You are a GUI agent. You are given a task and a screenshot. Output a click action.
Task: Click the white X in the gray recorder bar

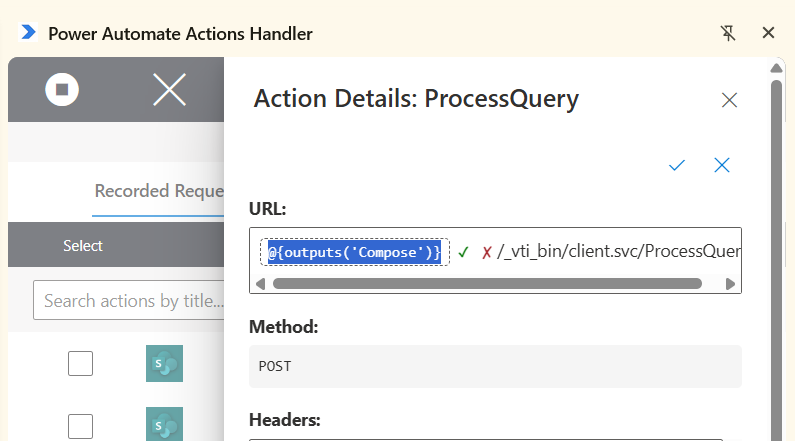click(169, 90)
